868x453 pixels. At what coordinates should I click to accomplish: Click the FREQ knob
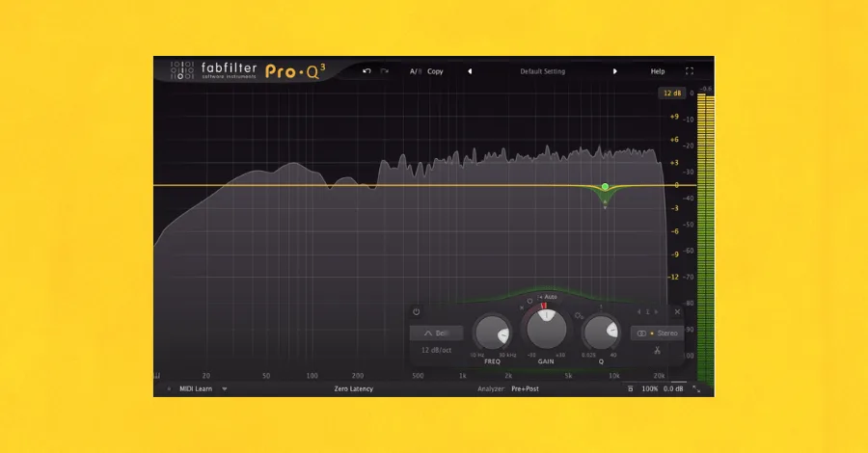pyautogui.click(x=492, y=333)
